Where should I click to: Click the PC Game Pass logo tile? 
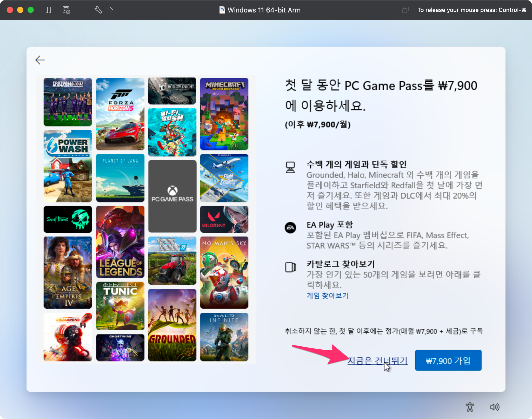click(x=172, y=196)
